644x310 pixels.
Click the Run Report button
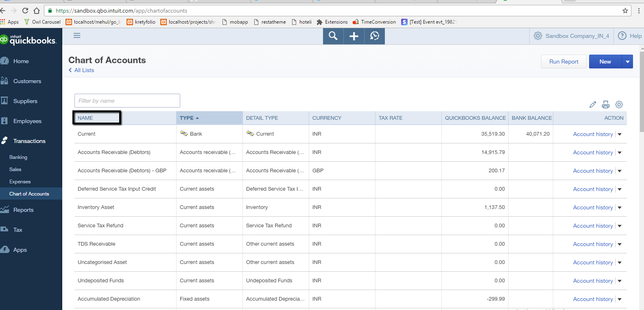pyautogui.click(x=563, y=62)
